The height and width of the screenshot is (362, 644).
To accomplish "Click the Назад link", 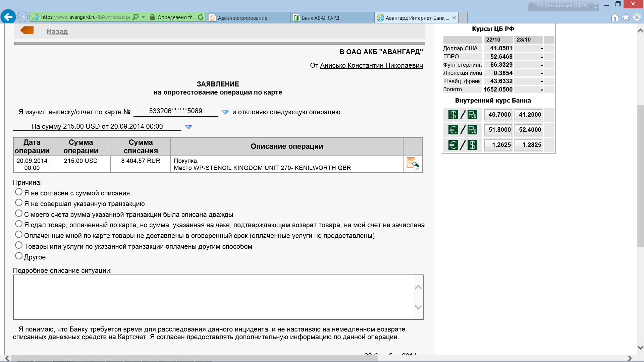I will point(57,32).
